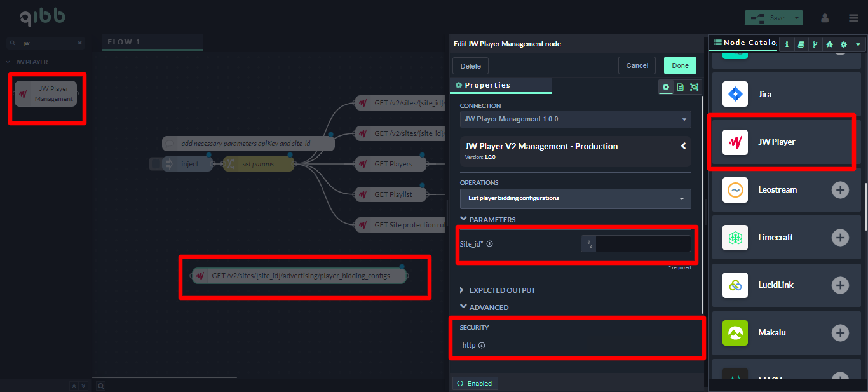Toggle the node Enabled switch

coord(475,383)
